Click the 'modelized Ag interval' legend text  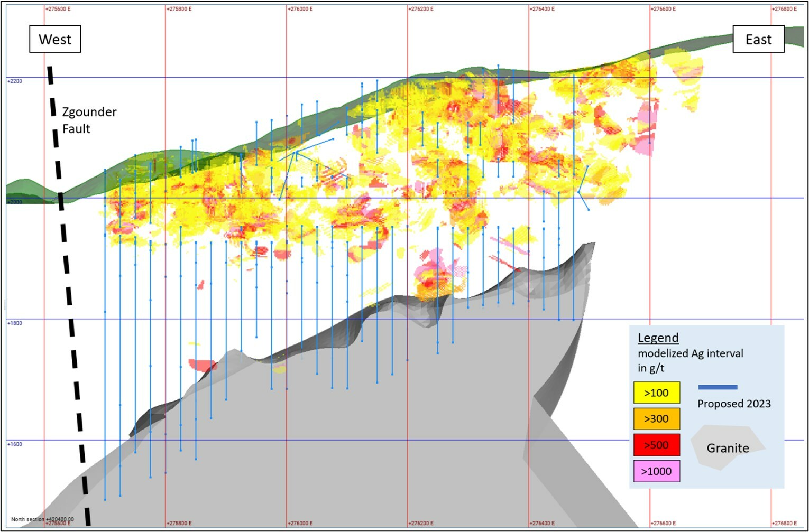point(690,353)
